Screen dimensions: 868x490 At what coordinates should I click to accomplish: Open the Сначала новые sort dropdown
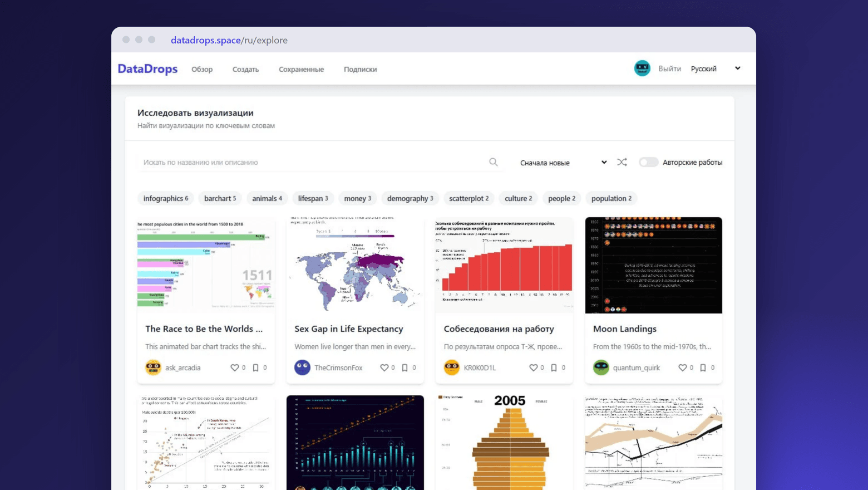click(x=563, y=163)
